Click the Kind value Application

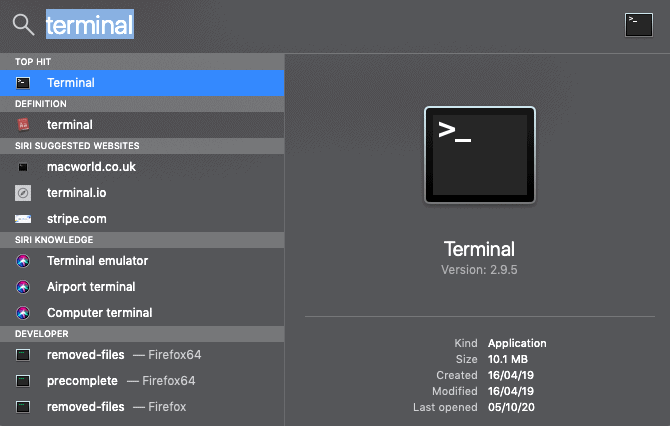(x=517, y=343)
